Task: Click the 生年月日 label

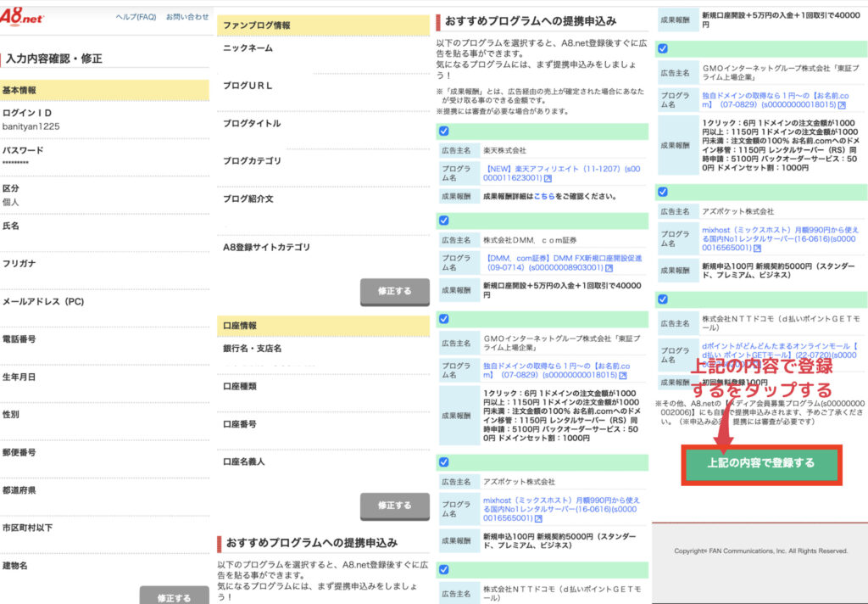Action: (x=19, y=377)
